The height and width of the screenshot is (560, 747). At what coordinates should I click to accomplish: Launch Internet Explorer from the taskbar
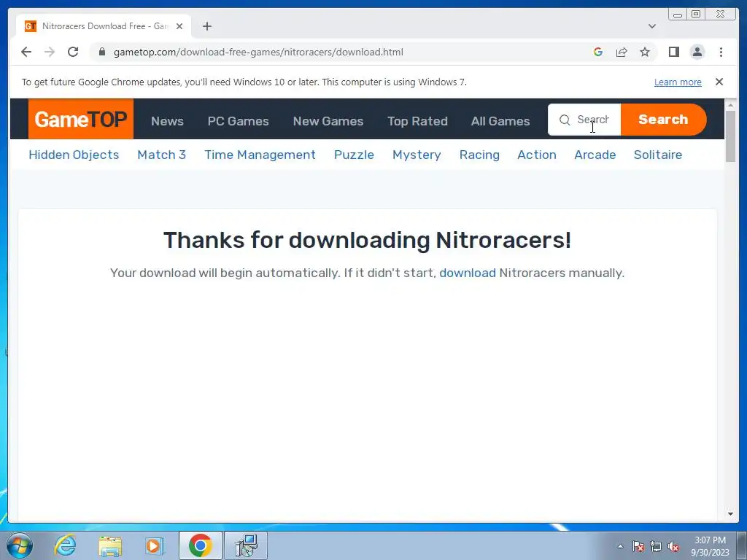65,545
